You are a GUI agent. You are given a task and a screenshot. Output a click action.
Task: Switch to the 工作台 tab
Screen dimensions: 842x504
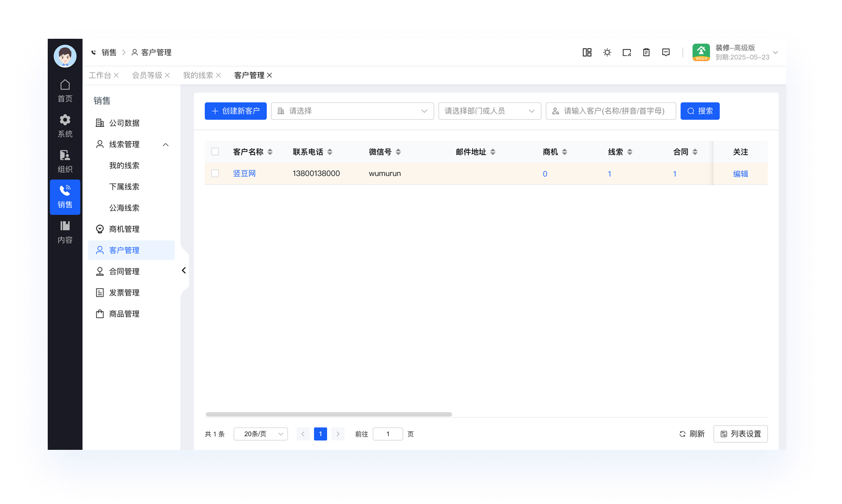pos(100,75)
